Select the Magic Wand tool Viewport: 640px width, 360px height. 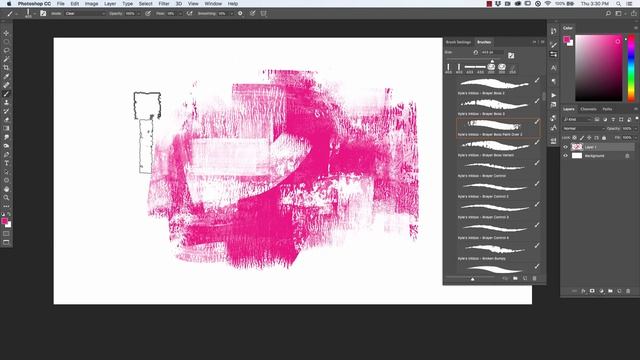[x=6, y=59]
